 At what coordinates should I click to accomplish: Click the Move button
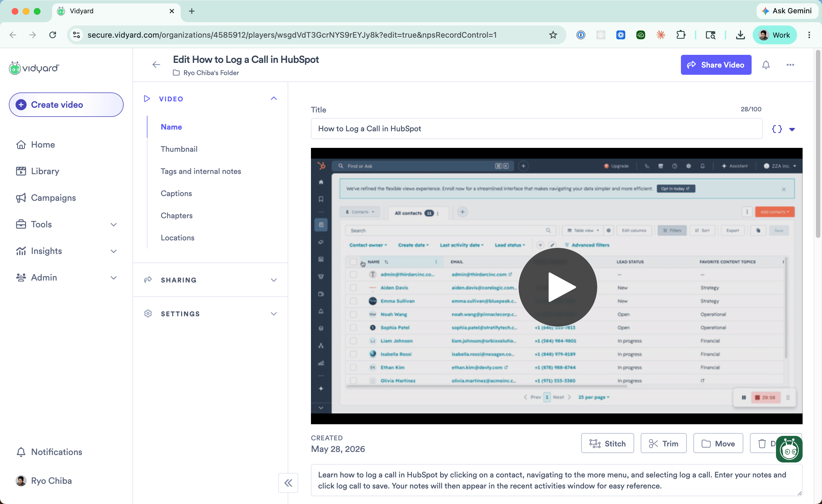click(718, 444)
